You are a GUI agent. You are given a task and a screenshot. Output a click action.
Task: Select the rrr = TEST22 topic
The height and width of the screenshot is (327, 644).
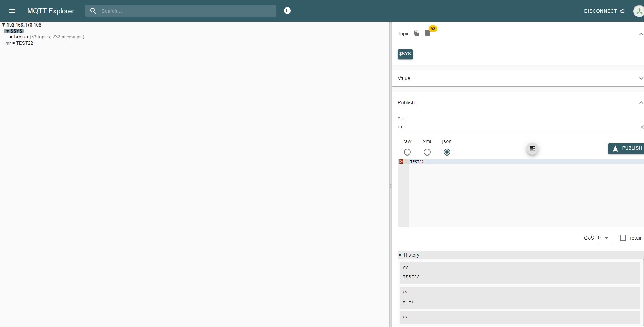[19, 43]
